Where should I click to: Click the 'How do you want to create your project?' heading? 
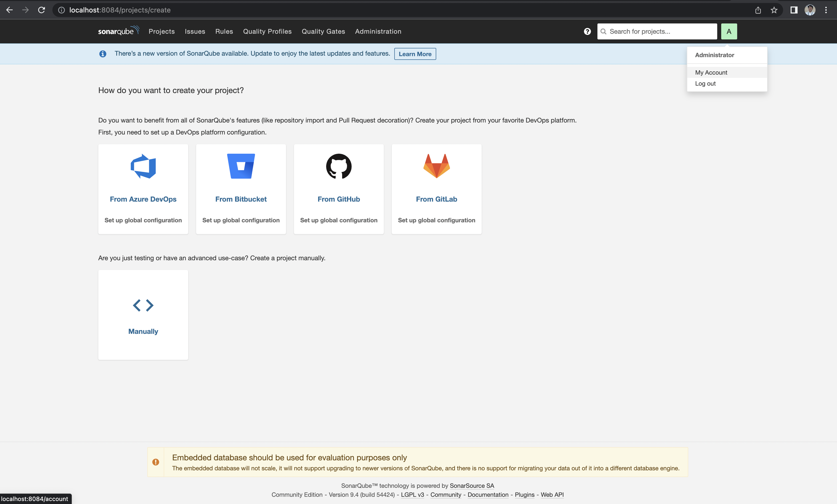pos(171,90)
